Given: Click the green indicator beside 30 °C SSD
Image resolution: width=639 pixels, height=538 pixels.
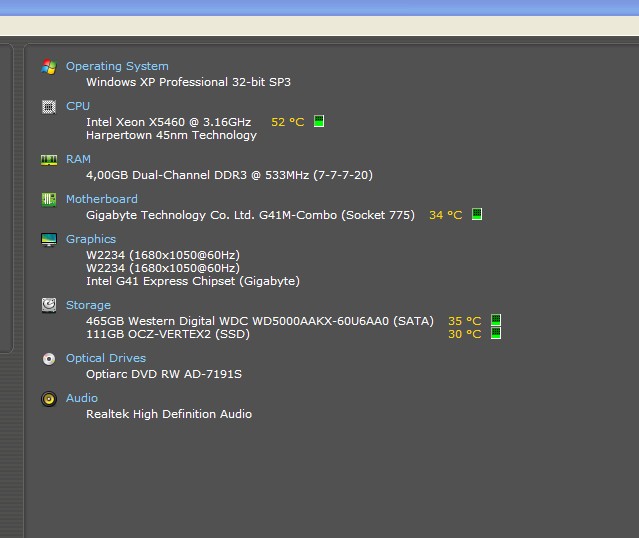Looking at the screenshot, I should click(496, 333).
